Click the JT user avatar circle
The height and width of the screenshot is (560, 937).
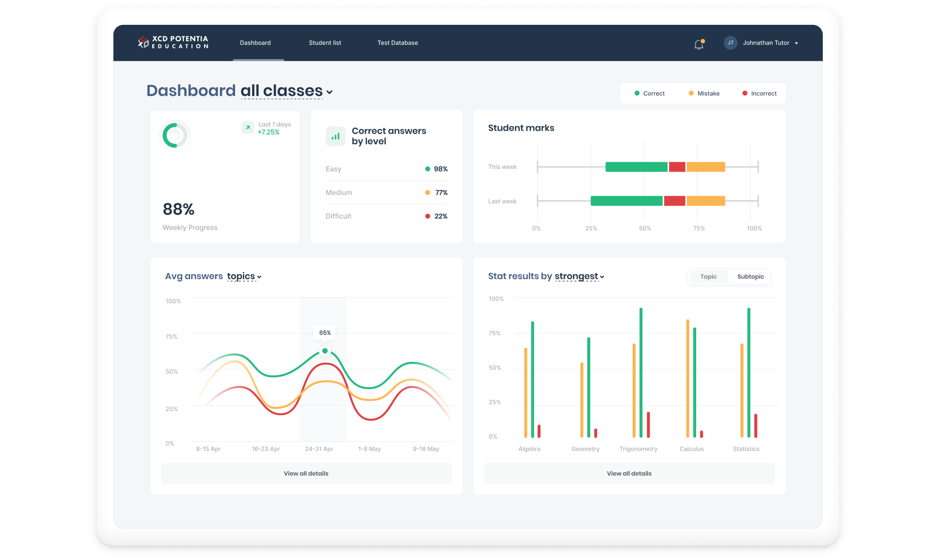730,43
